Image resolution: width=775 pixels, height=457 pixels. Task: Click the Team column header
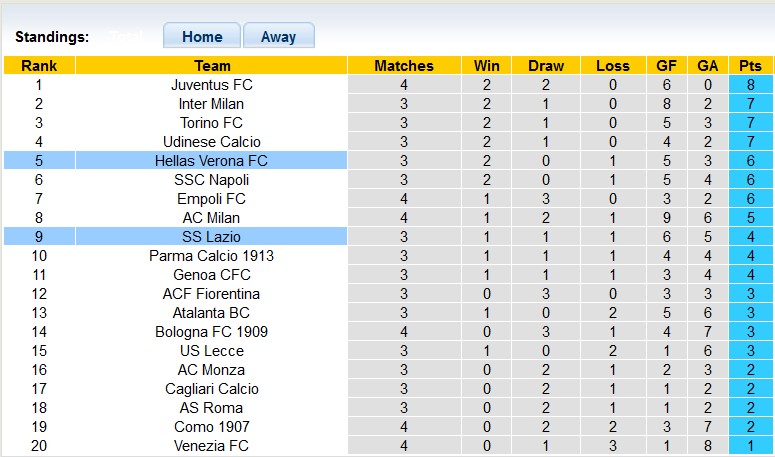(212, 66)
